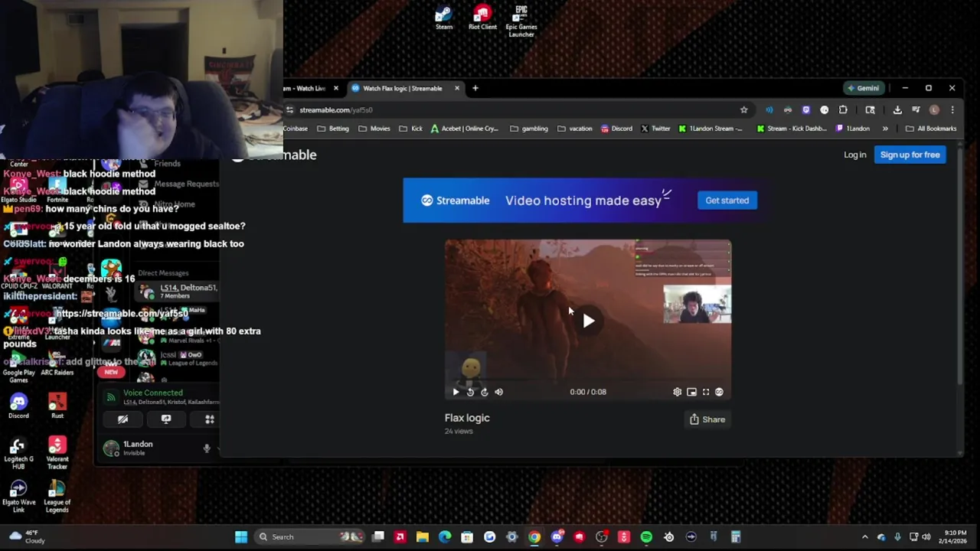The image size is (980, 551).
Task: Mute the Discord microphone next to 1Landon
Action: click(207, 448)
